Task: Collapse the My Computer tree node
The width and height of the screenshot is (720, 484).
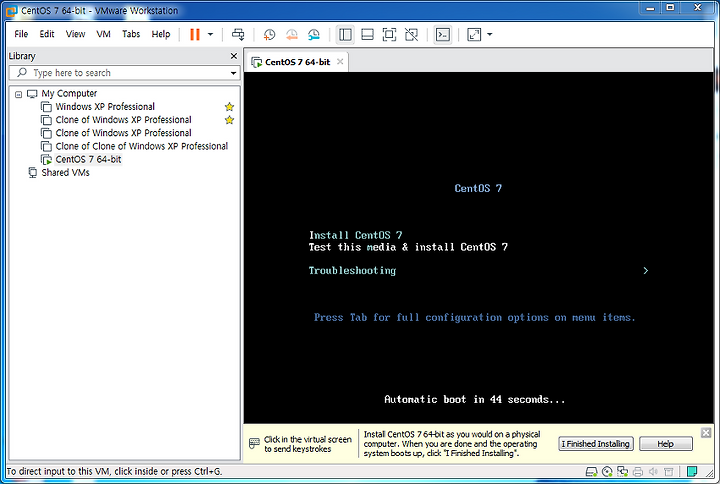Action: click(x=18, y=95)
